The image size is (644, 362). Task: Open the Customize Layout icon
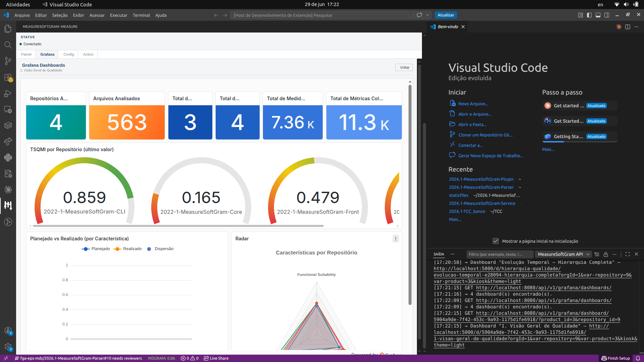(x=581, y=15)
